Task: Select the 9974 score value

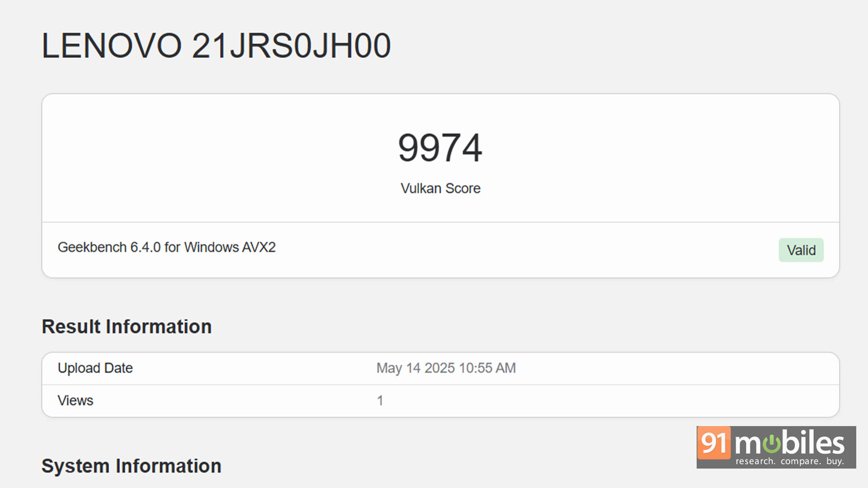Action: point(440,148)
